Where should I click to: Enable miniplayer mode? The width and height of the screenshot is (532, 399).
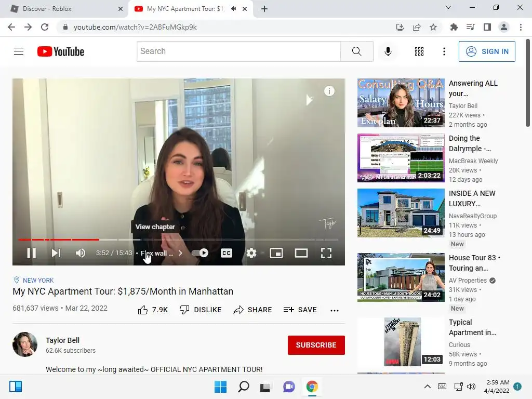(276, 253)
